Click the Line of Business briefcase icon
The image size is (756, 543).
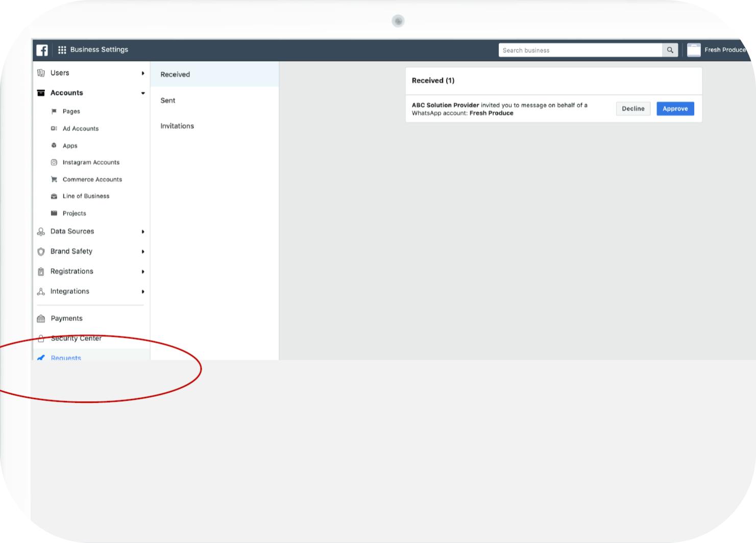point(54,196)
